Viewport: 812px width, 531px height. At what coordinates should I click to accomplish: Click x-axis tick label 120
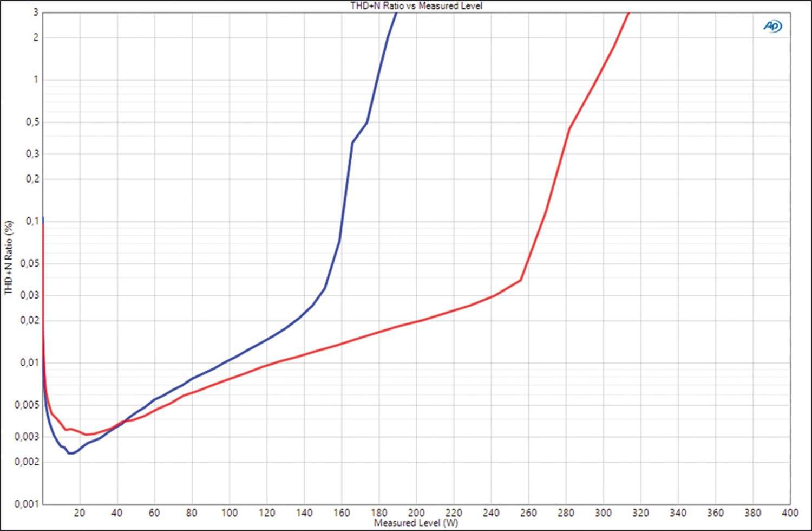pyautogui.click(x=266, y=513)
